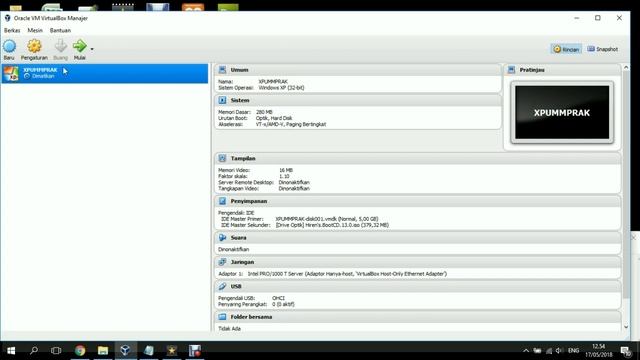Click the details scrollbar up arrow
Screen dimensions: 640x360
coord(626,67)
